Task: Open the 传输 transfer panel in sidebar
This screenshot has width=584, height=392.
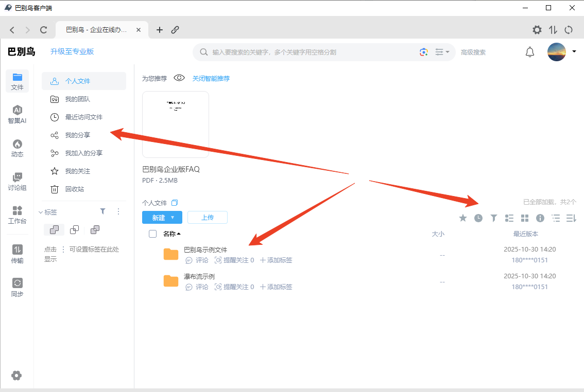Action: (17, 255)
